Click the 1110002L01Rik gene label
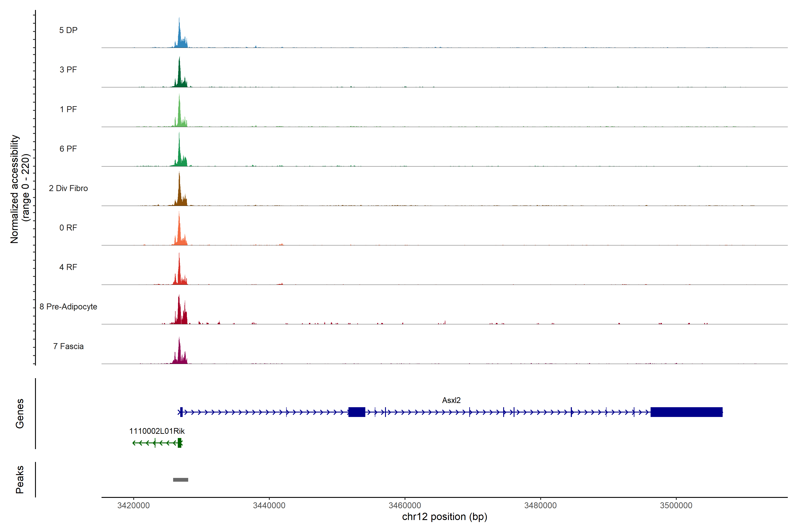 point(157,431)
